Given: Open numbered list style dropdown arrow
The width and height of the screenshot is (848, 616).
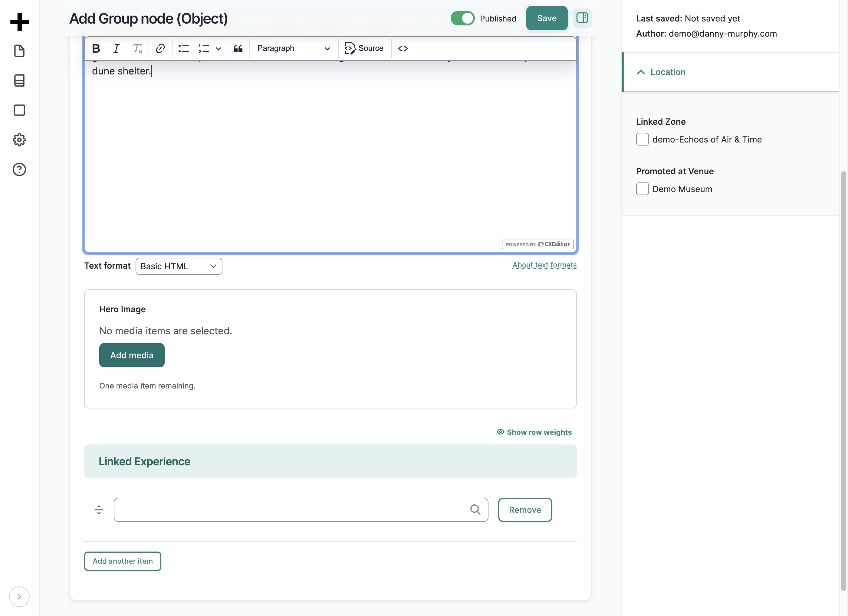Looking at the screenshot, I should [x=219, y=49].
